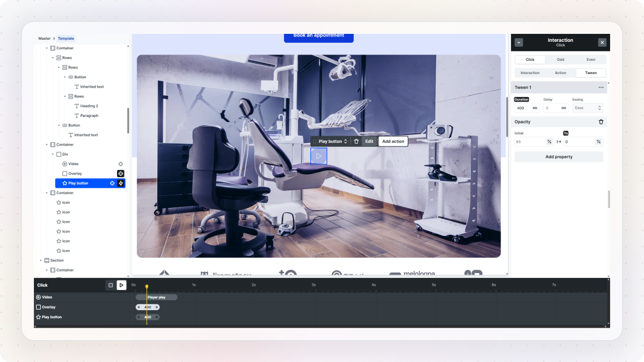
Task: Select Template in the breadcrumb
Action: [x=66, y=39]
